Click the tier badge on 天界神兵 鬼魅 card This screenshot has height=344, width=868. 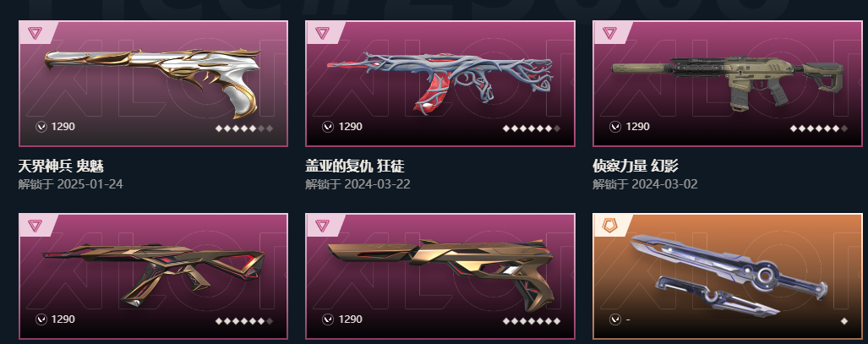pyautogui.click(x=35, y=33)
